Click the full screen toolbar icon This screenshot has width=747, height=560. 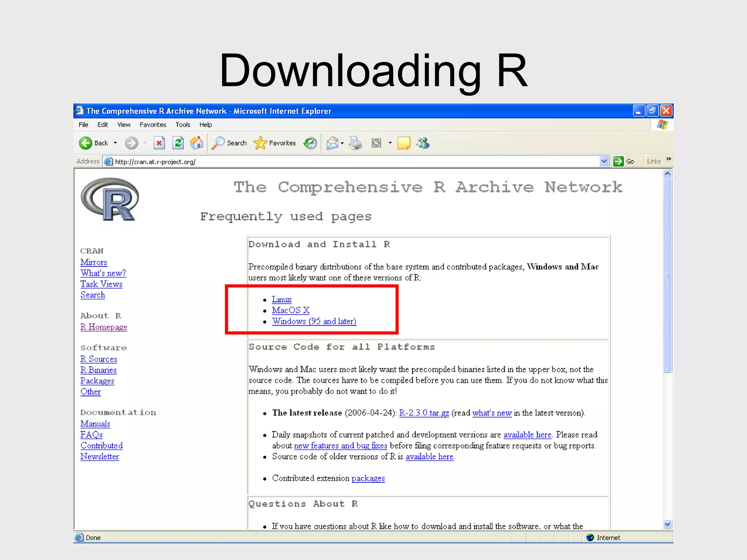click(376, 143)
